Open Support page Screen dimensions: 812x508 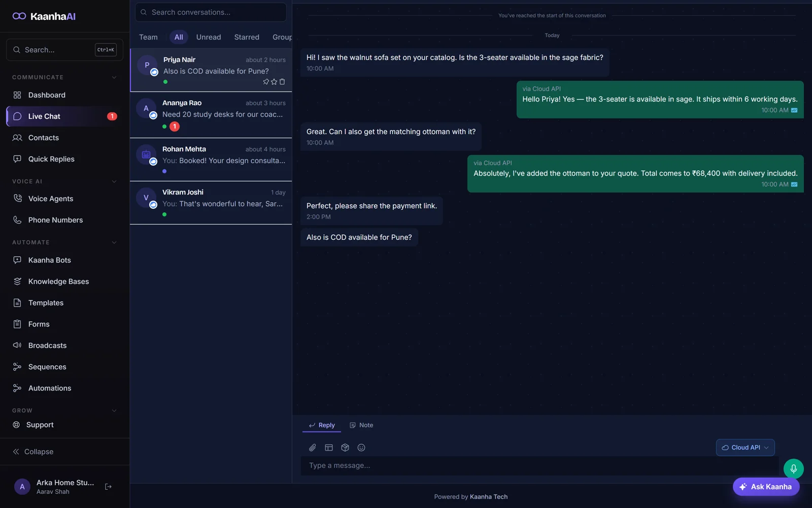(64, 425)
